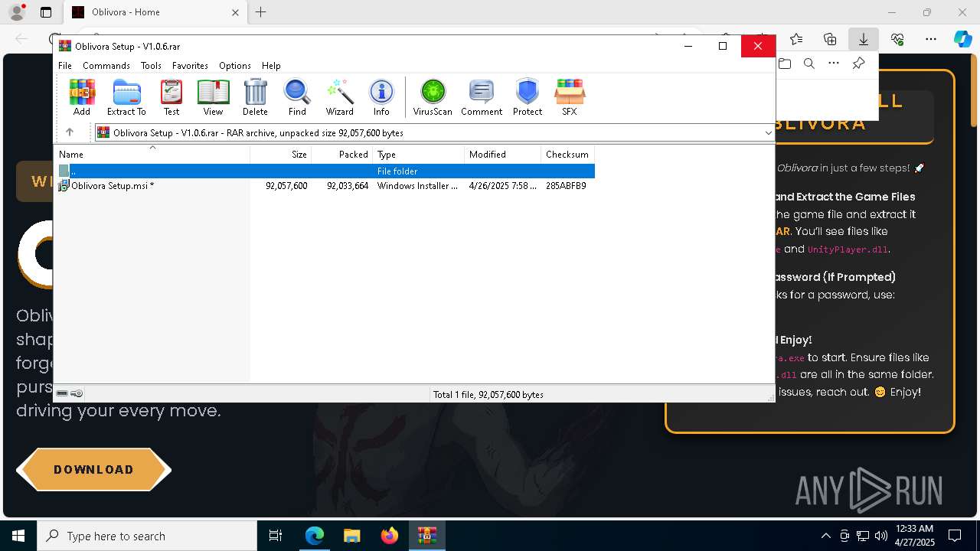Viewport: 980px width, 551px height.
Task: Launch the Wizard tool
Action: point(339,97)
